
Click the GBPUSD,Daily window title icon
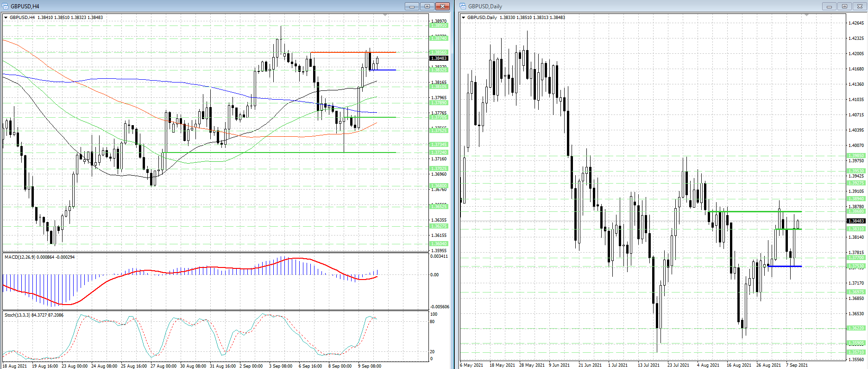463,6
